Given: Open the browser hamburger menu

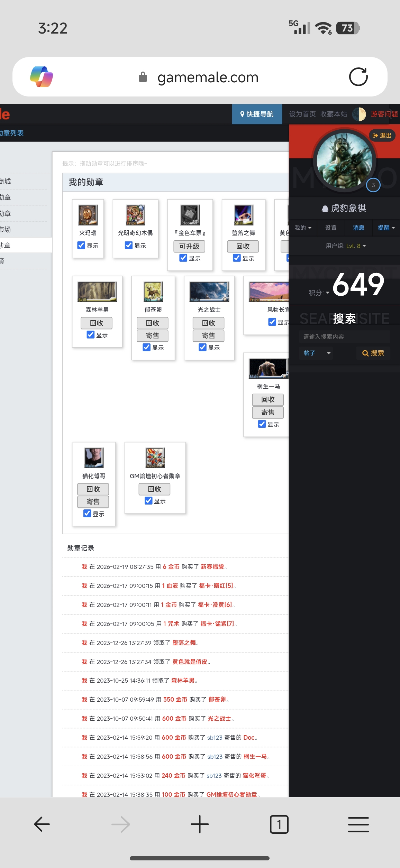Looking at the screenshot, I should pos(358,824).
